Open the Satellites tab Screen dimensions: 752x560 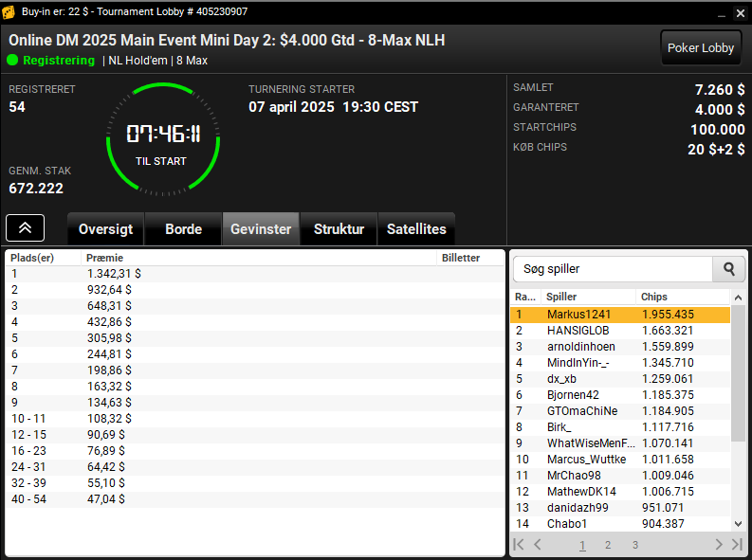(x=416, y=229)
